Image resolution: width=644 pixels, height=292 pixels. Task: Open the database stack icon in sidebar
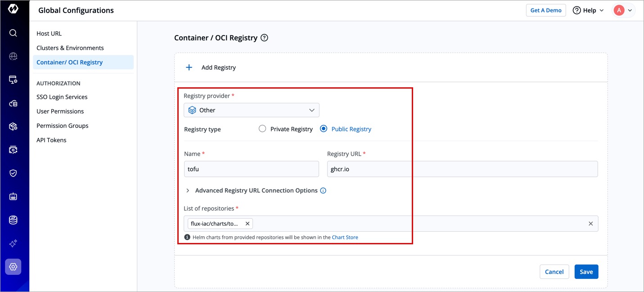(13, 220)
